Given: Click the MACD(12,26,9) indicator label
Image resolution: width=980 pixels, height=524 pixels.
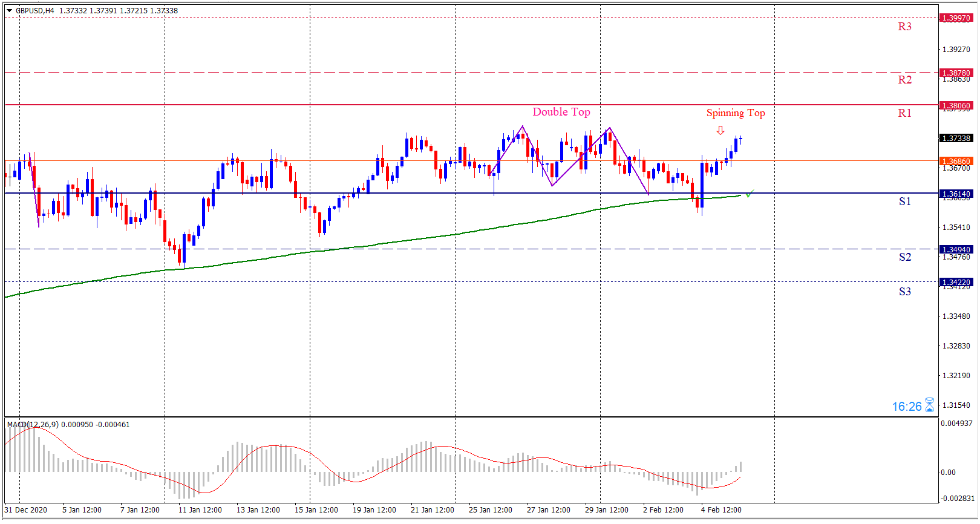Looking at the screenshot, I should click(33, 425).
